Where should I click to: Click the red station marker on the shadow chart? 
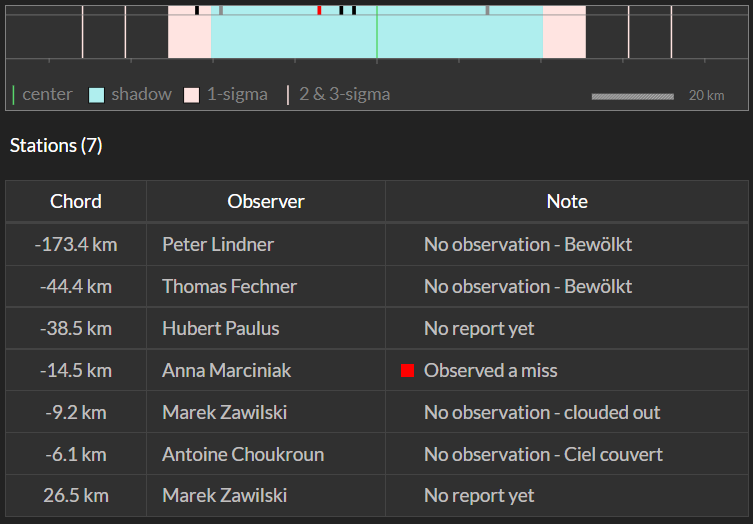(319, 10)
